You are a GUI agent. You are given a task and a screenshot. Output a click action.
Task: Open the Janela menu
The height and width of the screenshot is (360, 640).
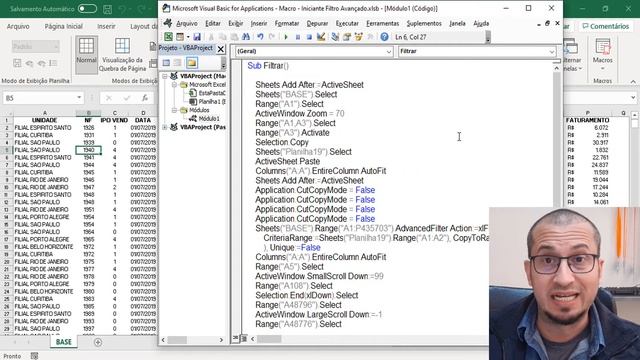pos(457,24)
